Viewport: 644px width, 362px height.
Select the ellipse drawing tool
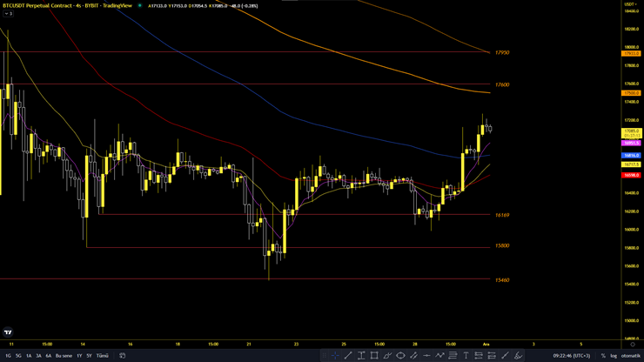coord(400,355)
